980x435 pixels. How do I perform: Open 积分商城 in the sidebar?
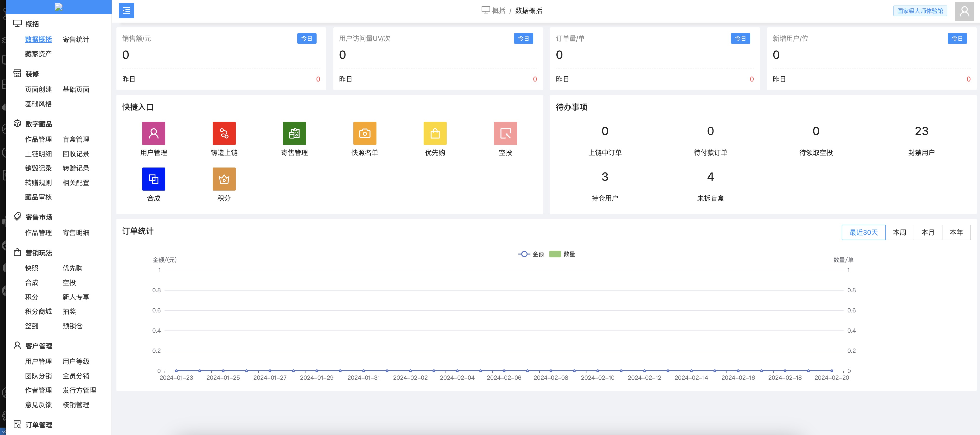[38, 312]
